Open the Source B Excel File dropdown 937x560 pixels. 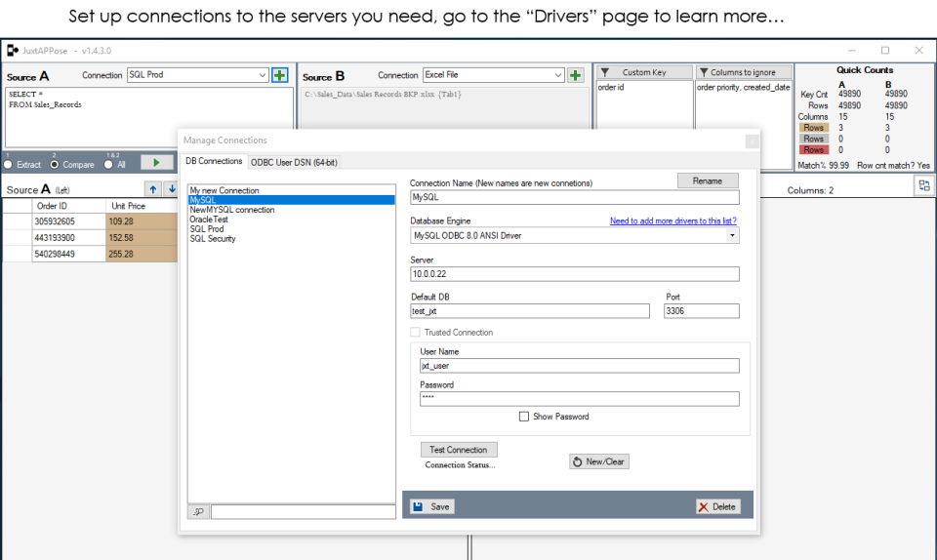[558, 75]
